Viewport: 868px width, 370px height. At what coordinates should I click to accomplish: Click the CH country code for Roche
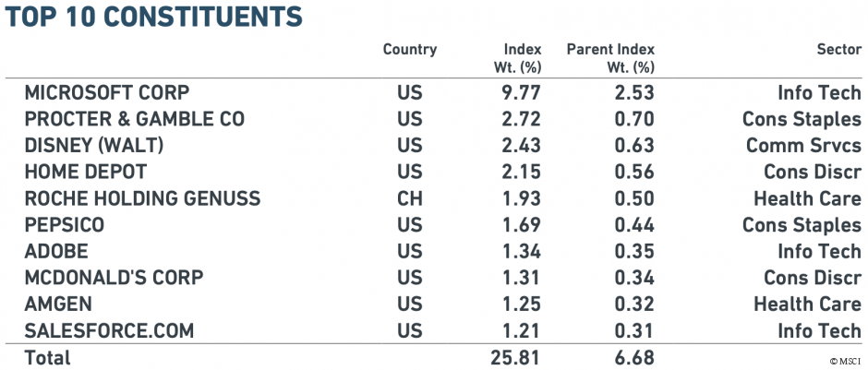coord(409,198)
